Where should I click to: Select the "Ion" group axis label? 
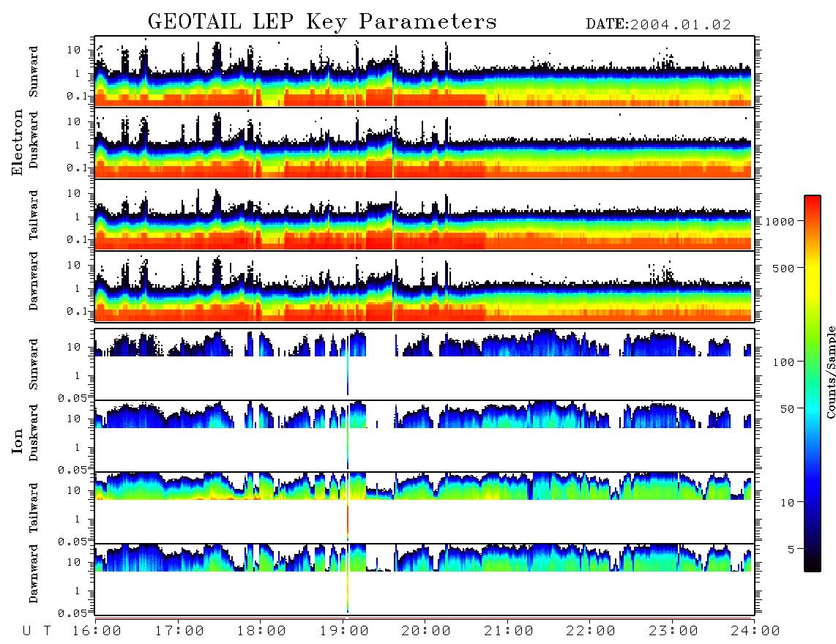(x=18, y=441)
